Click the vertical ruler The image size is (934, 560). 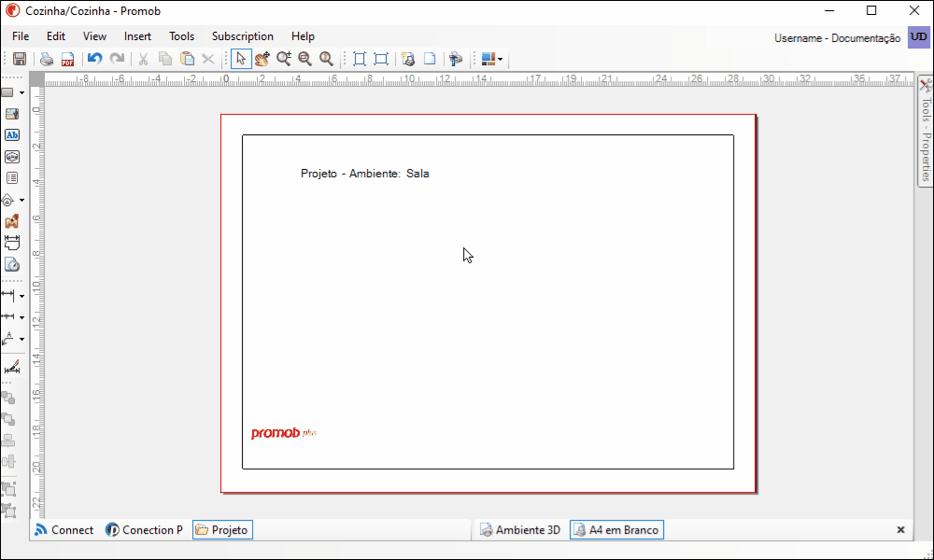click(x=37, y=302)
